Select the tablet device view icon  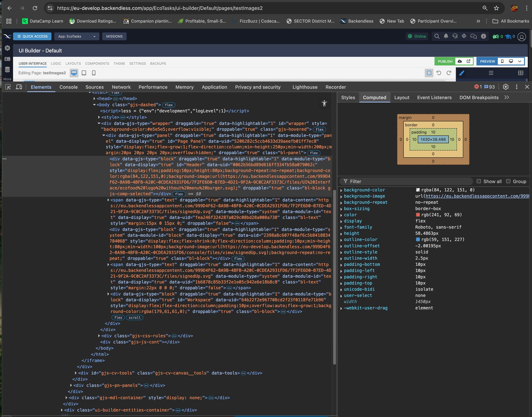click(84, 73)
